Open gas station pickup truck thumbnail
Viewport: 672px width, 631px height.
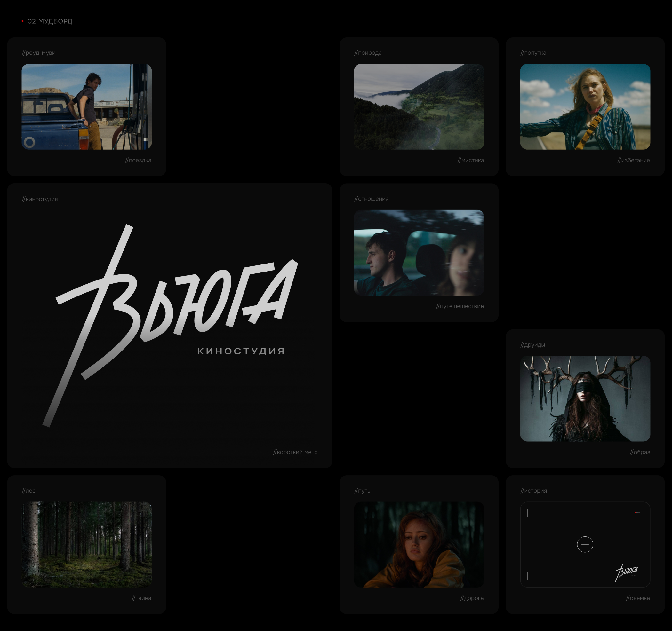coord(86,106)
